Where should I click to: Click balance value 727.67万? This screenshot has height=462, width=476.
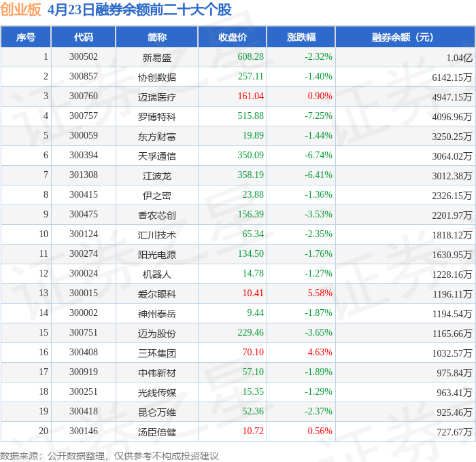click(454, 432)
